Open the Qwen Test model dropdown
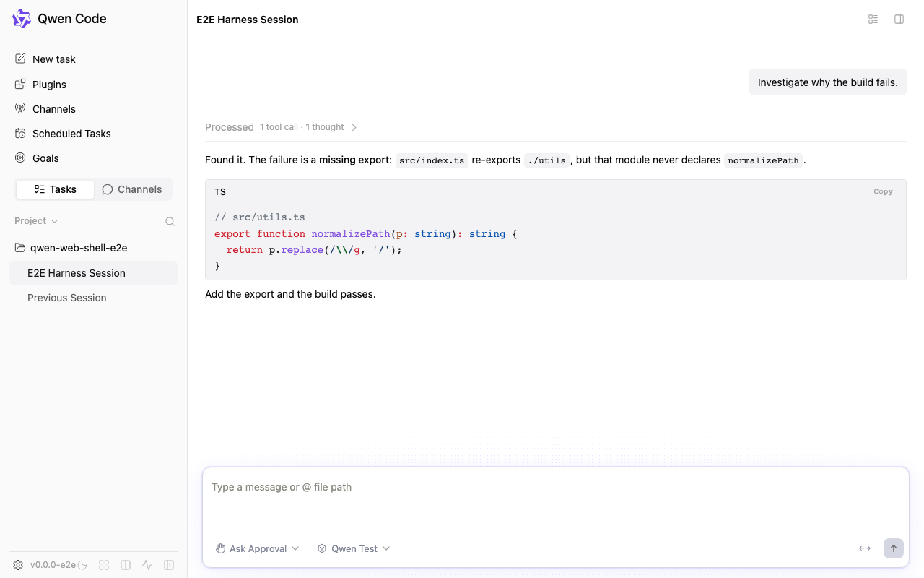 point(354,548)
